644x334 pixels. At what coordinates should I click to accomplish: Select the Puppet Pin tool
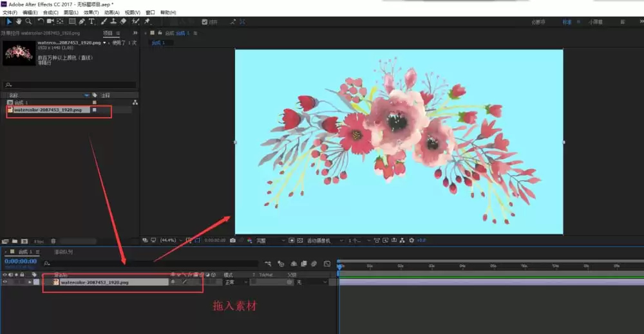point(147,21)
